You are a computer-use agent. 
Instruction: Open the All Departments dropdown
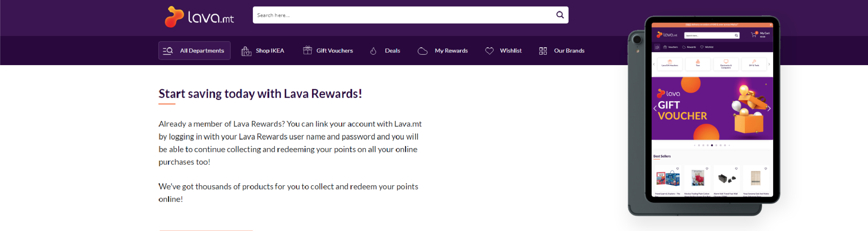[194, 50]
